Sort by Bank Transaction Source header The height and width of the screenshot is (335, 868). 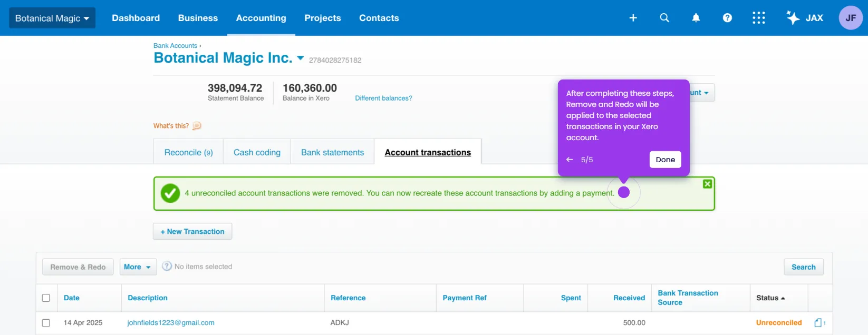click(x=688, y=298)
